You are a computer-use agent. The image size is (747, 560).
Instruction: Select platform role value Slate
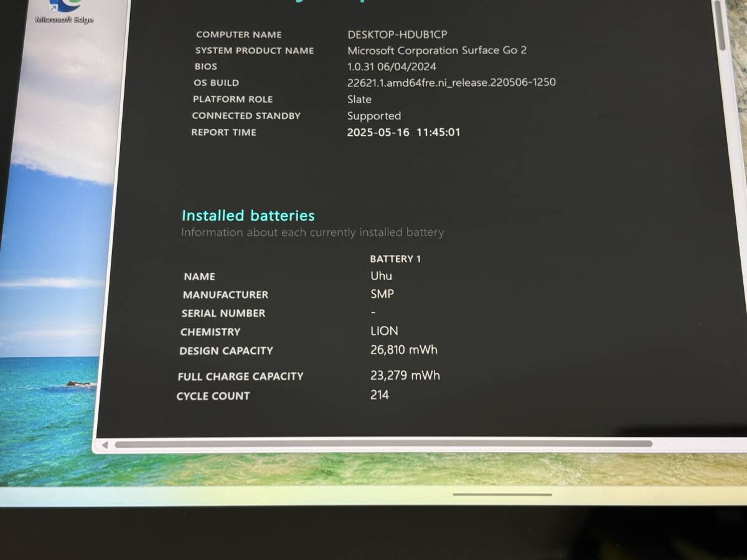click(359, 99)
